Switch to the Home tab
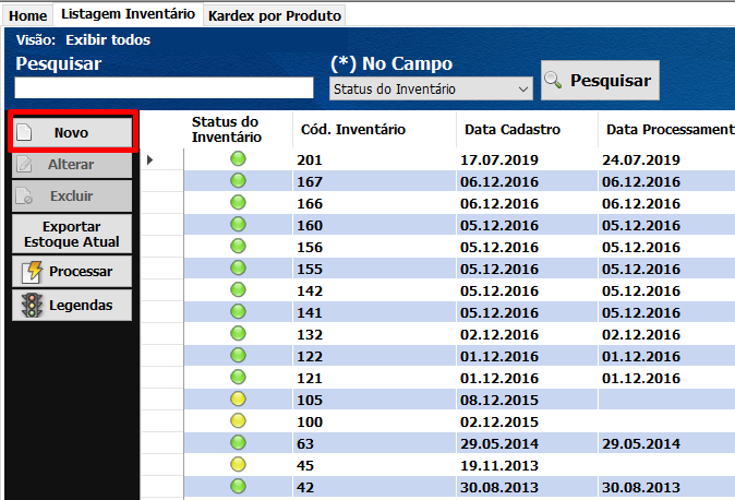The height and width of the screenshot is (500, 735). pos(27,16)
